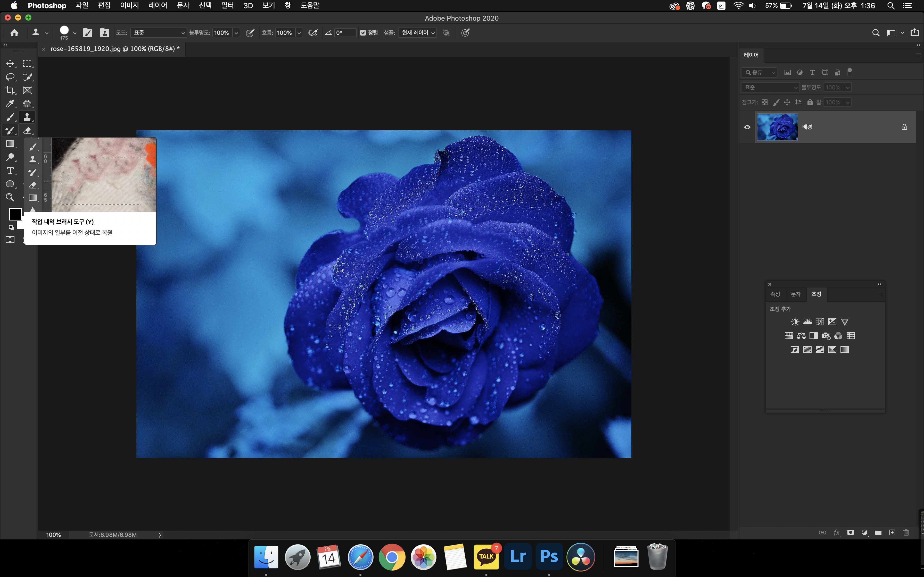Add a Brightness/Contrast adjustment

click(x=795, y=322)
